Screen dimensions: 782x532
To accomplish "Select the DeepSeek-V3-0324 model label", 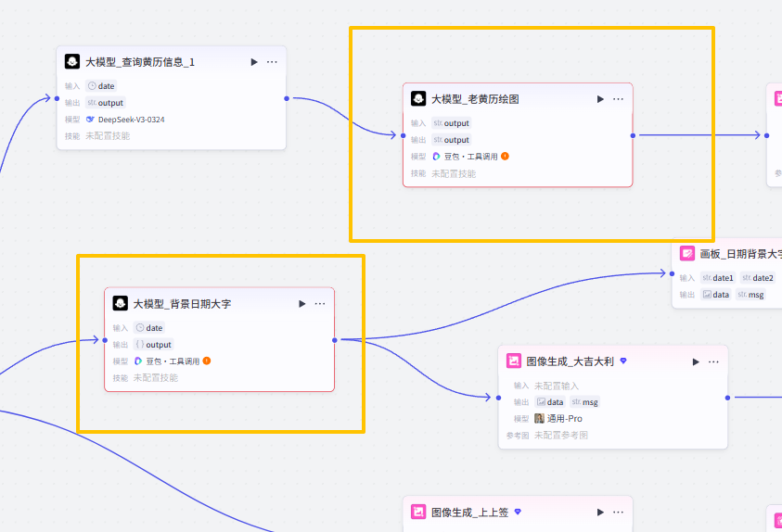I will [131, 120].
